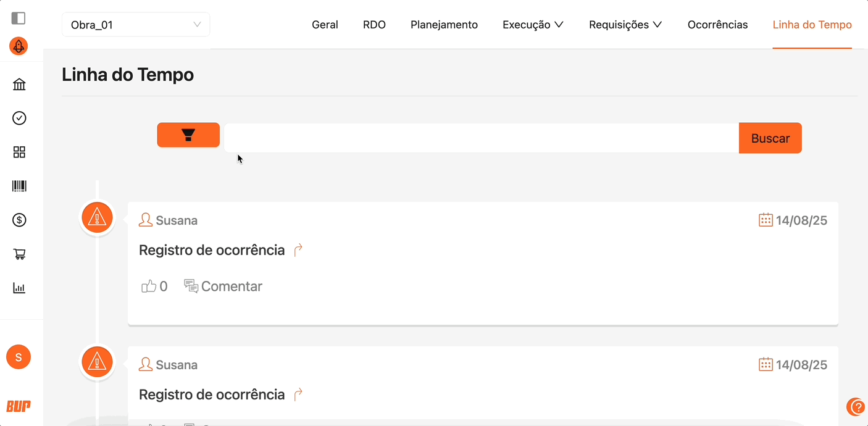The width and height of the screenshot is (868, 426).
Task: Expand the Requisições menu dropdown
Action: (x=625, y=25)
